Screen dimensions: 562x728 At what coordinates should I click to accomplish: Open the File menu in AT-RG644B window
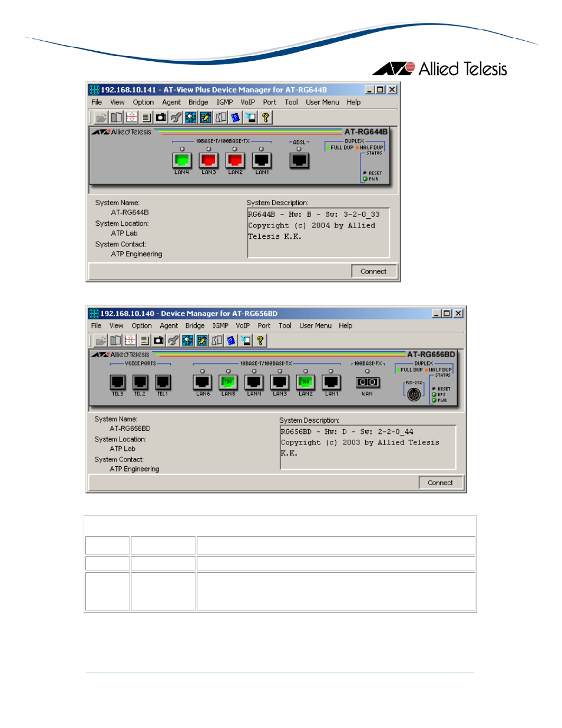click(x=97, y=102)
